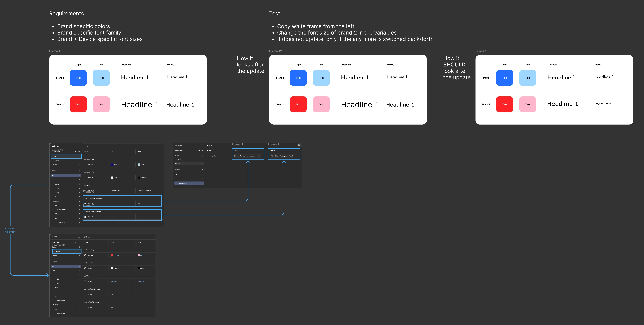Screen dimensions: 644x325
Task: Click collections settings sliders icon in Brand 2 panel
Action: click(76, 242)
